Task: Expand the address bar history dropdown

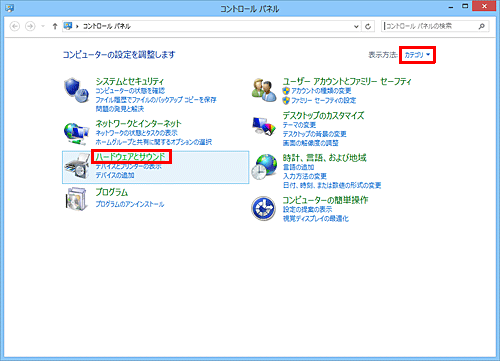Action: click(356, 26)
